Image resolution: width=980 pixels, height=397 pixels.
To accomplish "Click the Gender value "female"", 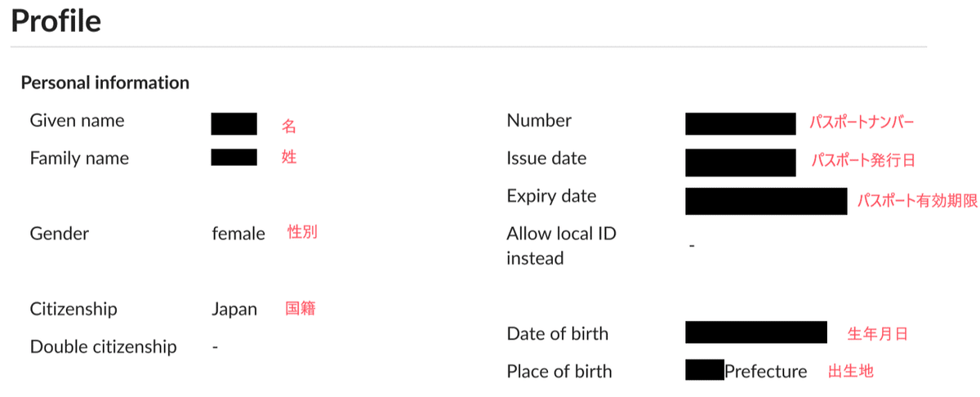I will coord(238,234).
